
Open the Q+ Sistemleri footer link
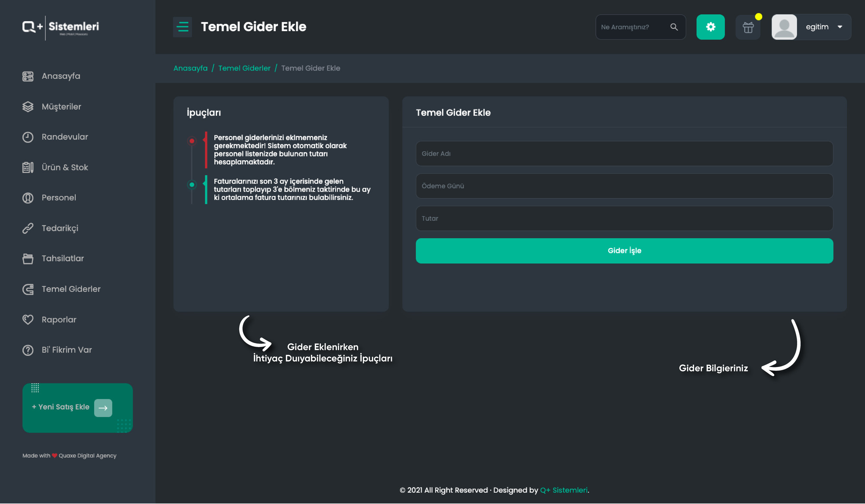pos(564,490)
